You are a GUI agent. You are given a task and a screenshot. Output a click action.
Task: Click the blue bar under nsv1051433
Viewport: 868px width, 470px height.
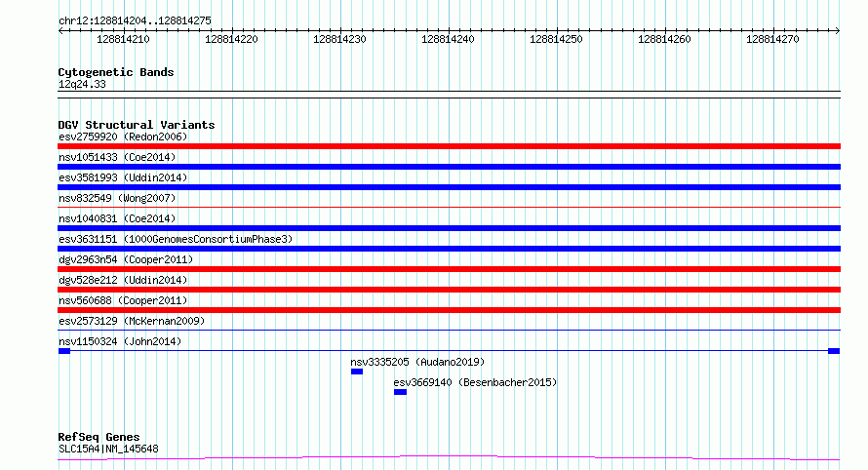[449, 167]
